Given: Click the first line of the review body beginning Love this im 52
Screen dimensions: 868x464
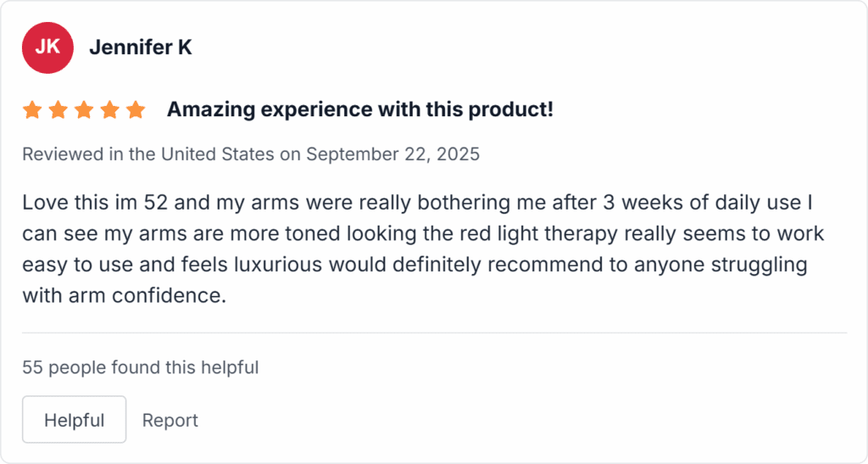Looking at the screenshot, I should [x=417, y=203].
